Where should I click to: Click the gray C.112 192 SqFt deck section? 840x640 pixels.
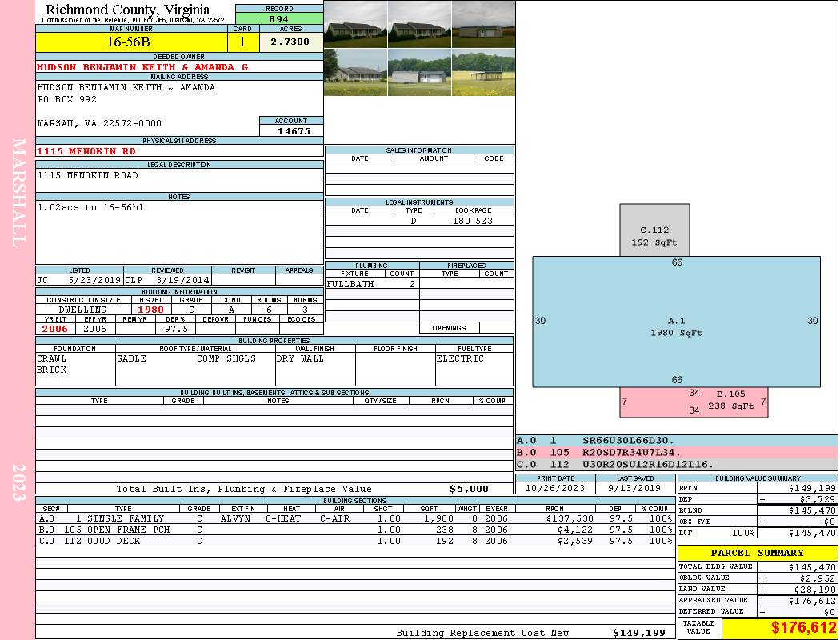point(654,236)
